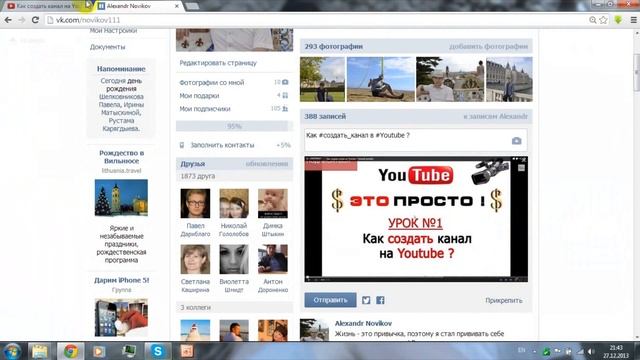Click the 1873 друга count
Screen dimensions: 640x360
(198, 176)
